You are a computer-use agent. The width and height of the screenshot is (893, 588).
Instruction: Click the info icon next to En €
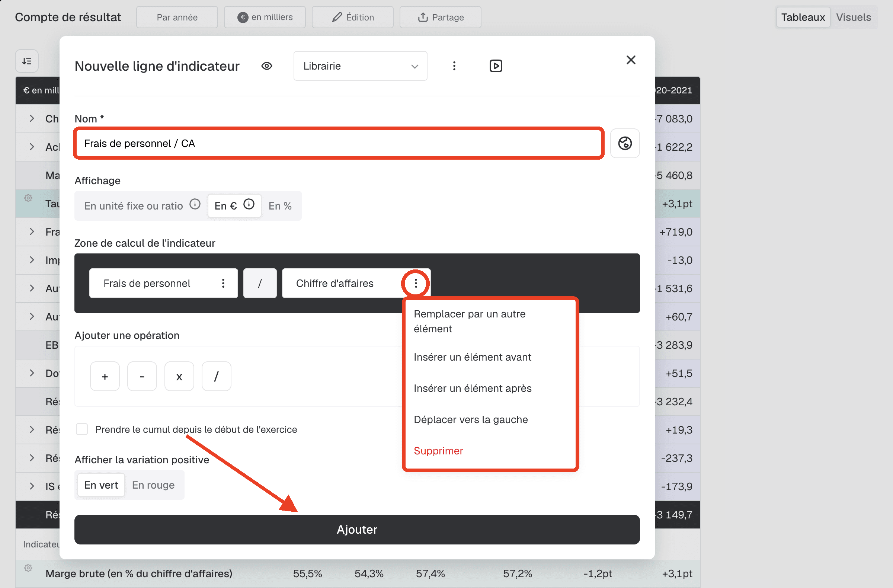[x=249, y=204]
